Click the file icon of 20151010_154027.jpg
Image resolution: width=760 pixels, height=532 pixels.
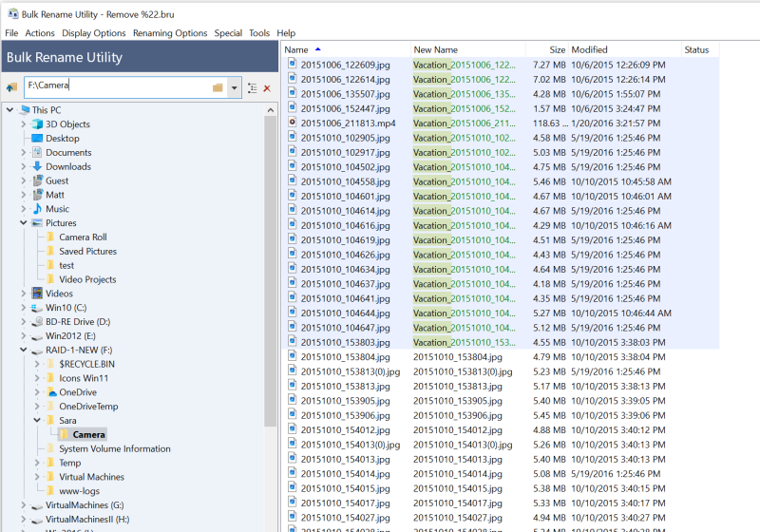(293, 517)
